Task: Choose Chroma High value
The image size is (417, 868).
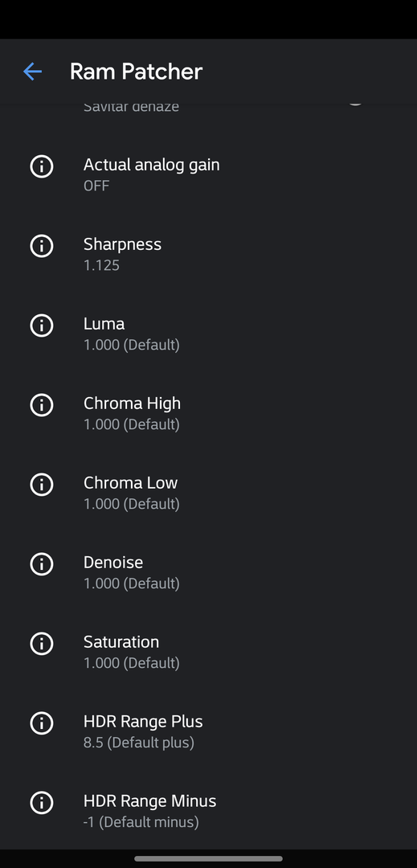Action: [x=209, y=413]
